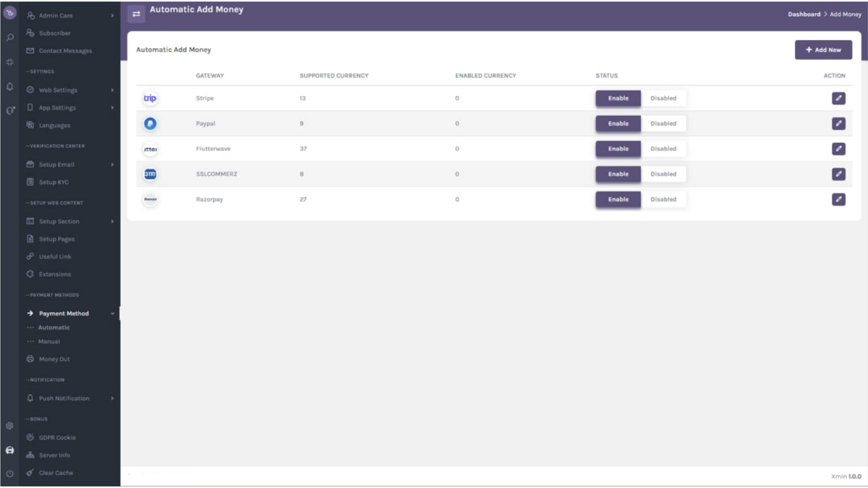Click the edit pencil icon for Stripe
Screen dimensions: 868x488
click(x=838, y=98)
